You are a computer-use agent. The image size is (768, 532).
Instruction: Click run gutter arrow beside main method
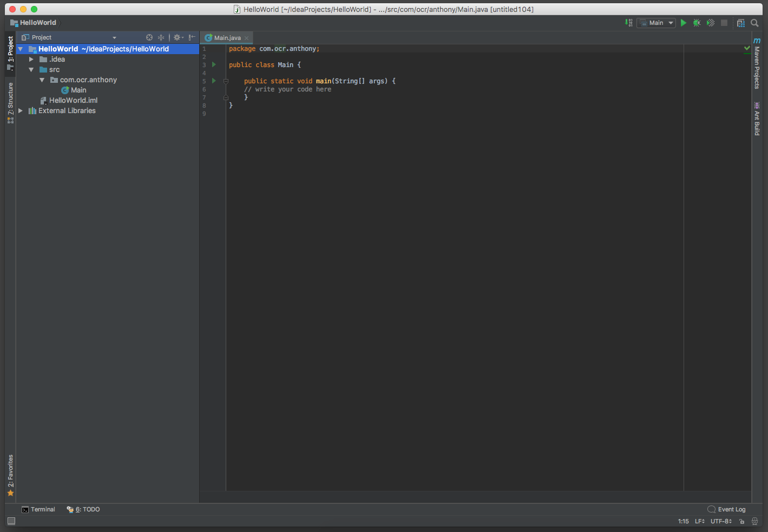(214, 81)
